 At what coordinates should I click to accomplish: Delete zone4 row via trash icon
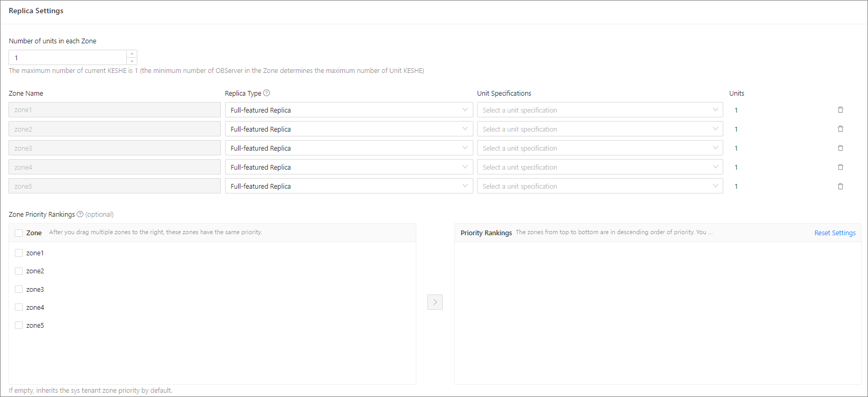click(840, 167)
